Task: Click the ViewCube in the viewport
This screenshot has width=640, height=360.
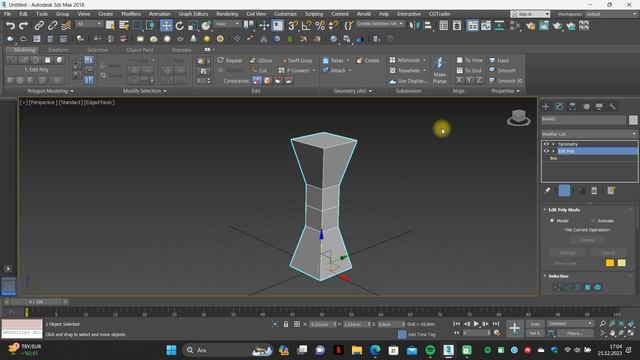Action: [x=519, y=118]
